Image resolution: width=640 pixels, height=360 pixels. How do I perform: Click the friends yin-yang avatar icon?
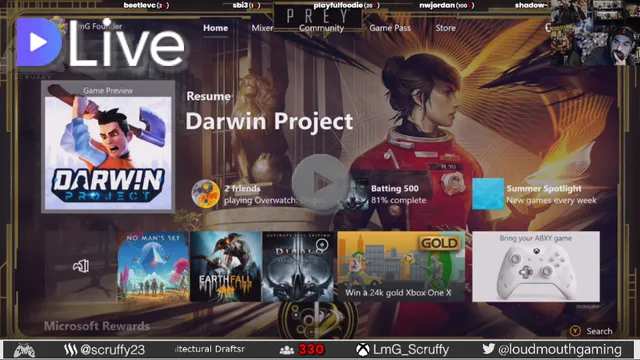(x=205, y=194)
